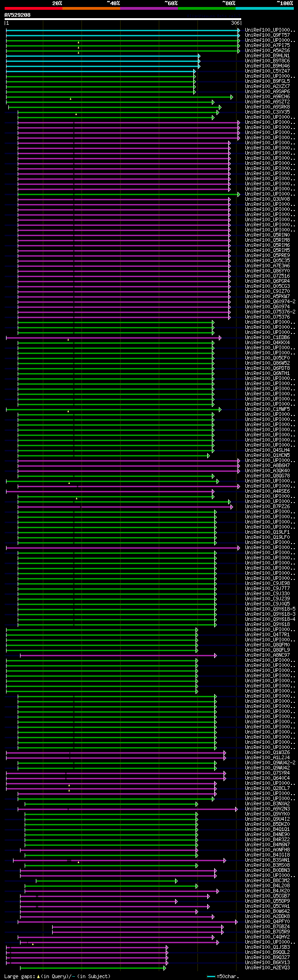Select label UniRef100_A4RSE6
Screen dimensions: 298x980
pyautogui.click(x=267, y=491)
